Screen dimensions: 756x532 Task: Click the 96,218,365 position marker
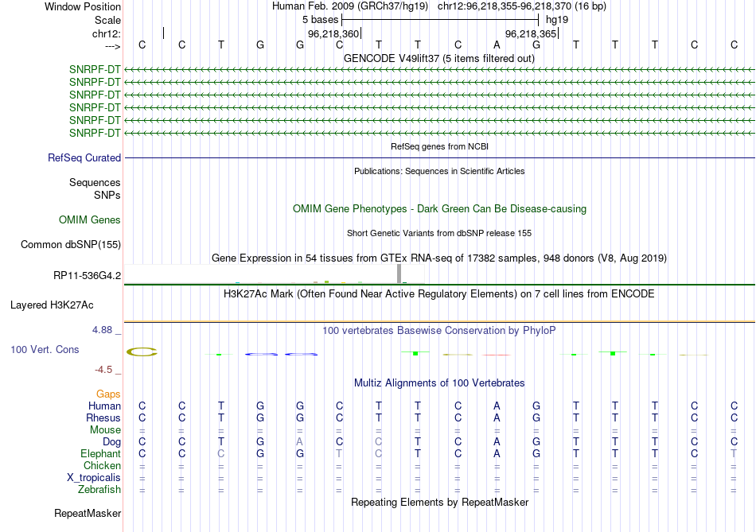pyautogui.click(x=531, y=33)
